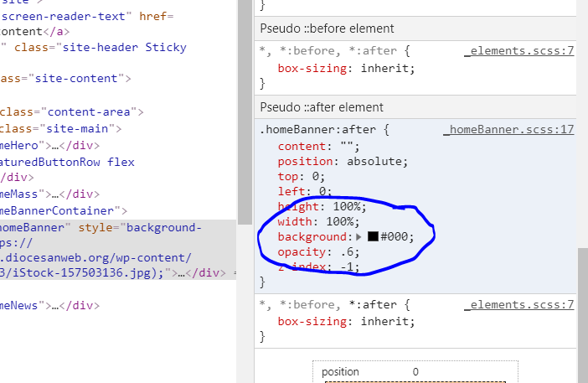Expand the background shorthand property arrow
This screenshot has height=383, width=588.
pyautogui.click(x=359, y=237)
